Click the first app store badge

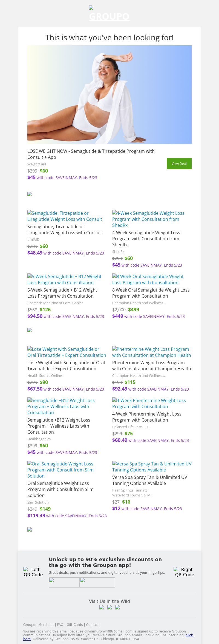point(64,582)
